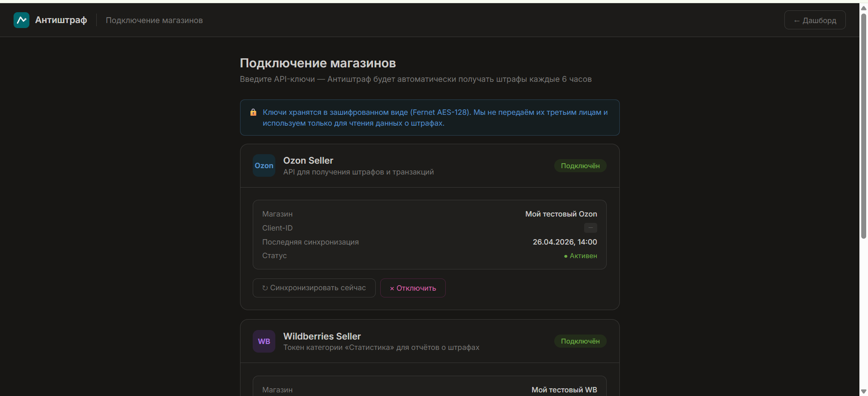Image resolution: width=868 pixels, height=396 pixels.
Task: Click the store name Мой тестовый WB
Action: [564, 390]
